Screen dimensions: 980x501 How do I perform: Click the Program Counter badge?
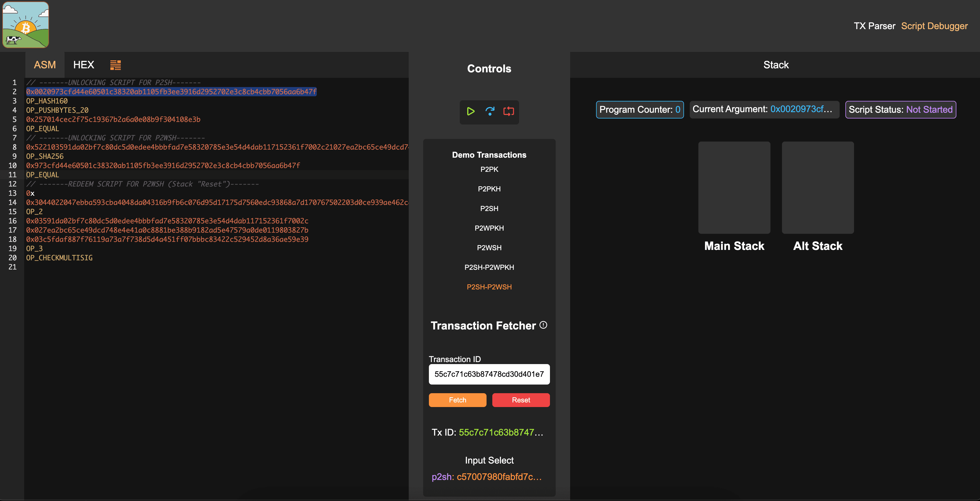click(x=640, y=110)
